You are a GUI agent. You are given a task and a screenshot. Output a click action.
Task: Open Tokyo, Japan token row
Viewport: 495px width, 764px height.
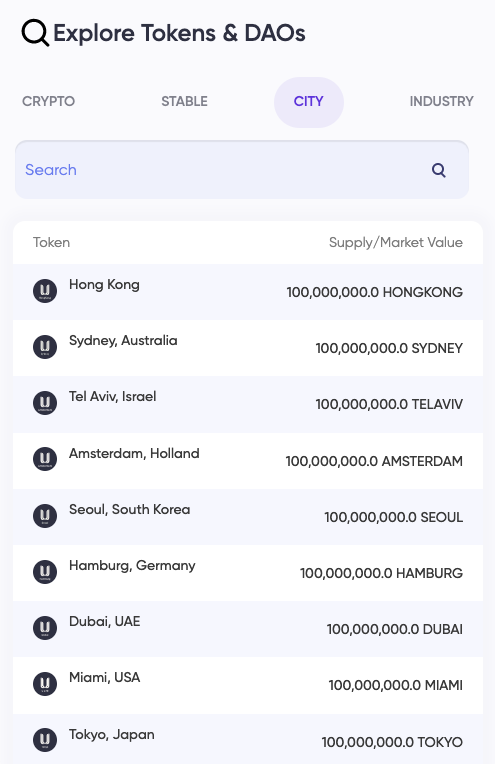pyautogui.click(x=248, y=739)
